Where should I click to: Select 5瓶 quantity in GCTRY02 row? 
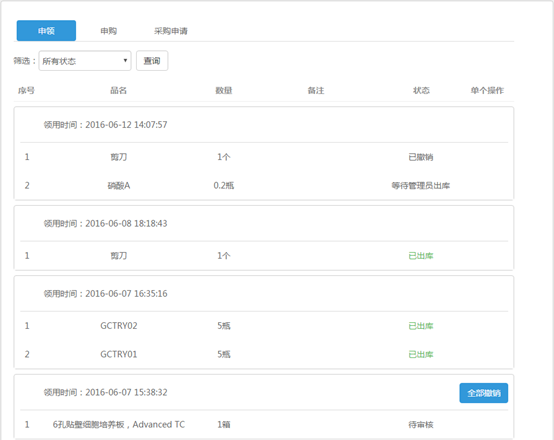[224, 326]
